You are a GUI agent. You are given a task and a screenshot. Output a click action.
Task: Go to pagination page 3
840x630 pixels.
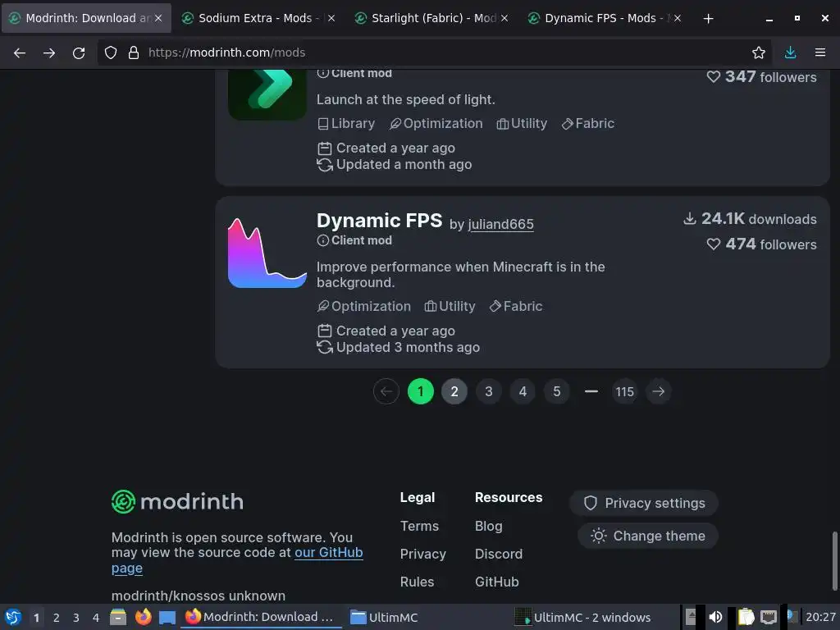click(489, 391)
